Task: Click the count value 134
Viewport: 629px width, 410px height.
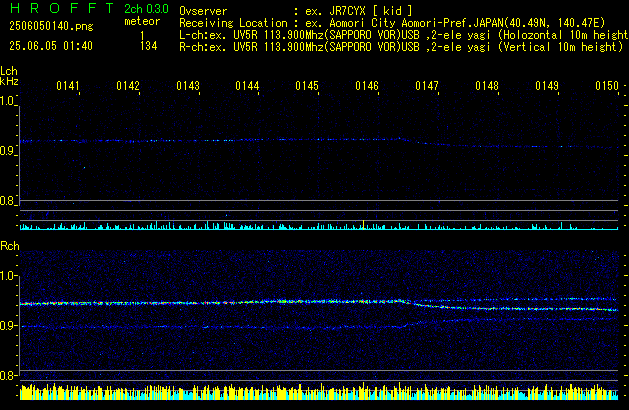Action: tap(148, 46)
